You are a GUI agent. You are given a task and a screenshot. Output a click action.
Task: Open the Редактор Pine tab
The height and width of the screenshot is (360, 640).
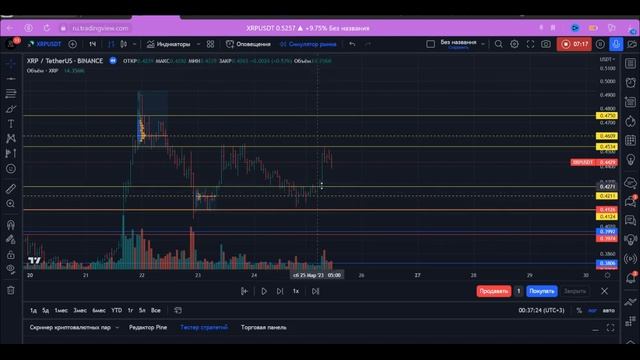click(x=148, y=327)
